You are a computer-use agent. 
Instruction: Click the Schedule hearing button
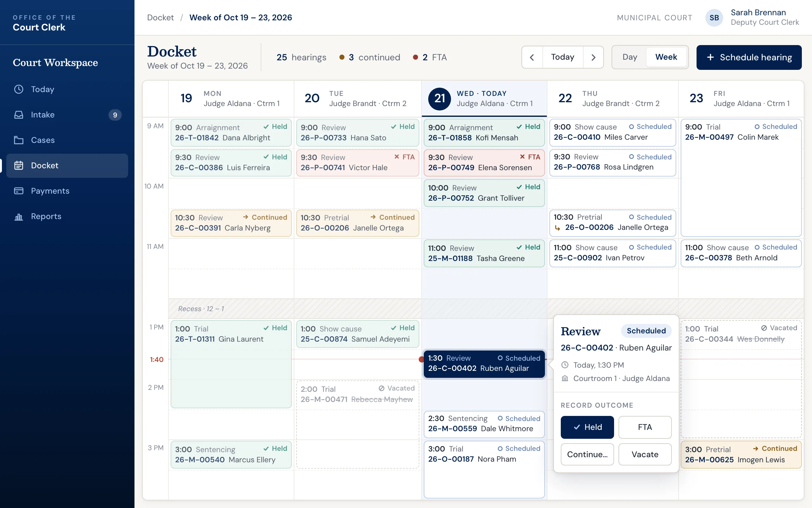pos(749,57)
